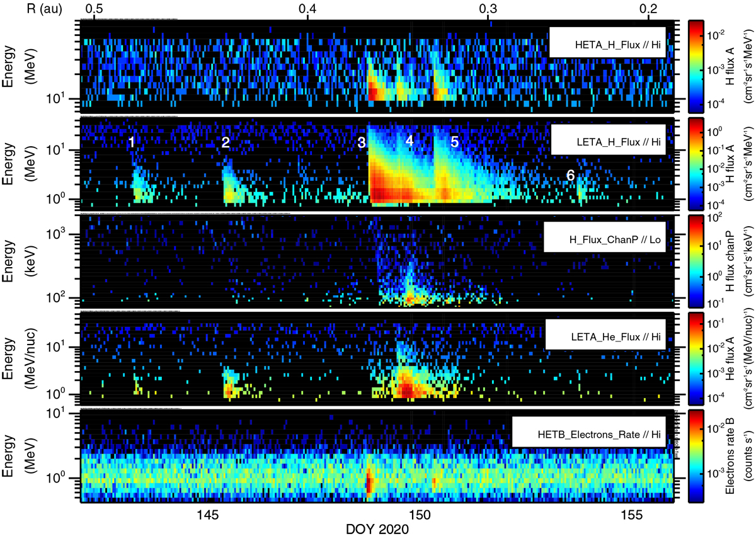Click event marker 5 label

(454, 142)
